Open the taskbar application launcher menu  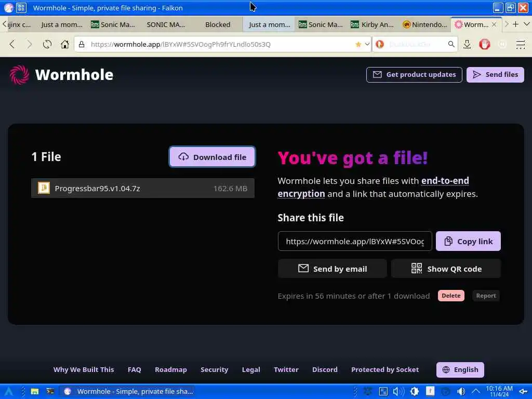click(8, 391)
